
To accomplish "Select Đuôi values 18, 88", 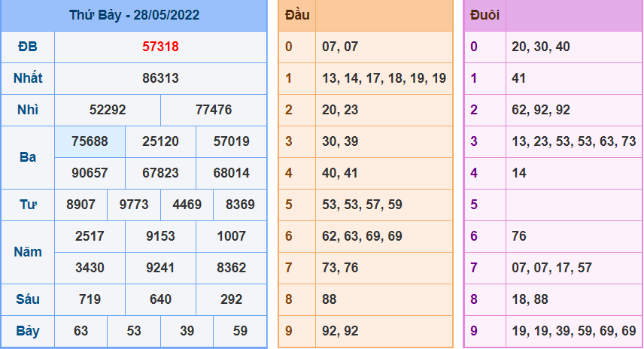I will click(x=530, y=299).
